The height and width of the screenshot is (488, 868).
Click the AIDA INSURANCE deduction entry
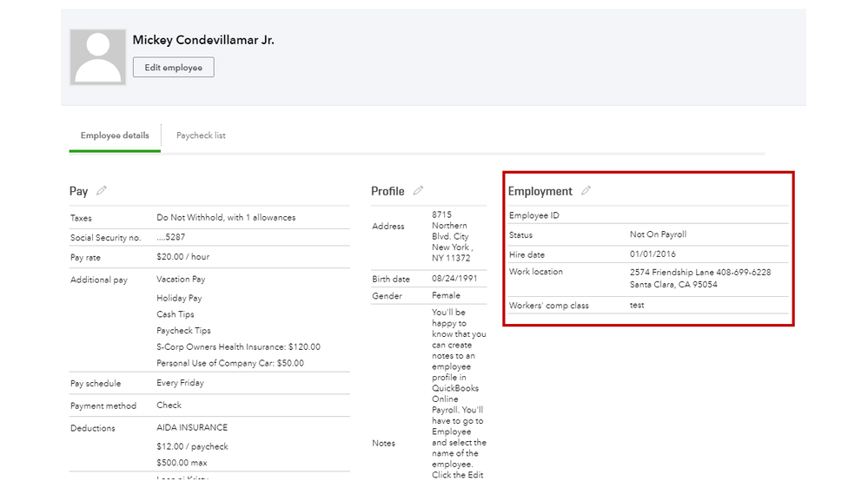[x=192, y=428]
